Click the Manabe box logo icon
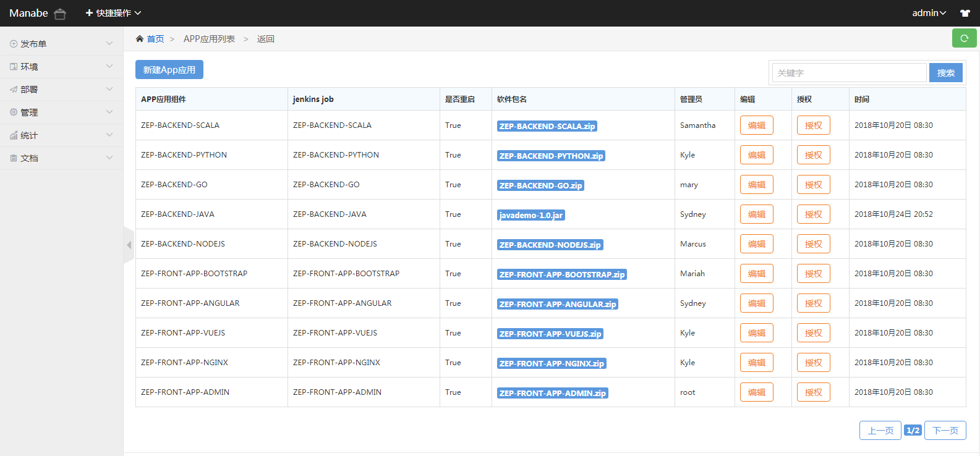The height and width of the screenshot is (456, 980). tap(60, 14)
